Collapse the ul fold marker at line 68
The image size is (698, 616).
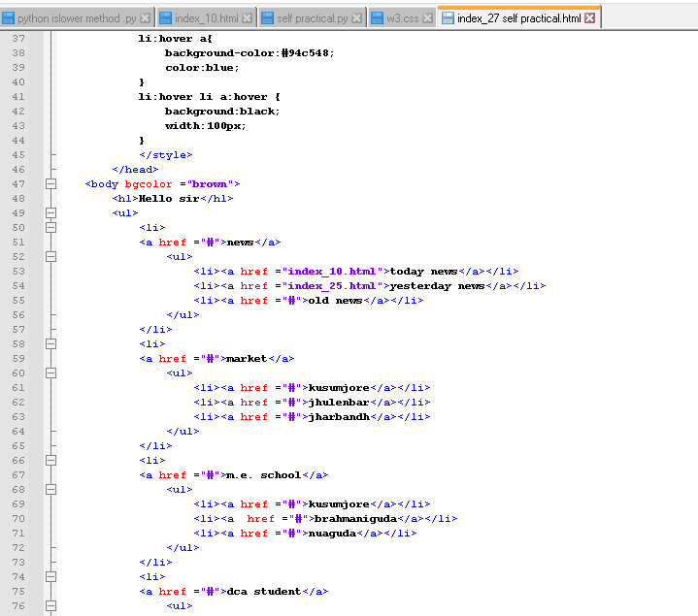(x=51, y=489)
